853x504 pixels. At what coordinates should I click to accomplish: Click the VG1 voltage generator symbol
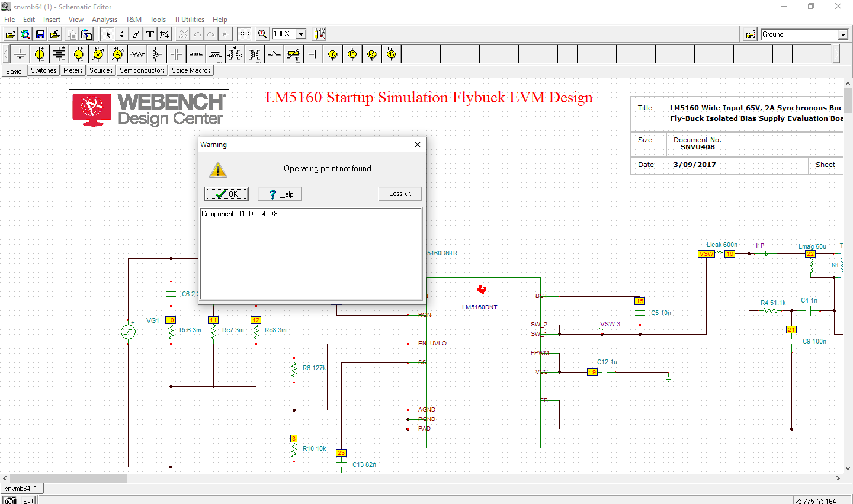(x=129, y=332)
